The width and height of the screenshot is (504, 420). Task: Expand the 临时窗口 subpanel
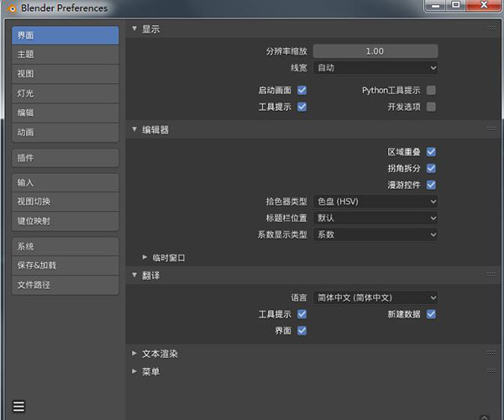click(144, 257)
